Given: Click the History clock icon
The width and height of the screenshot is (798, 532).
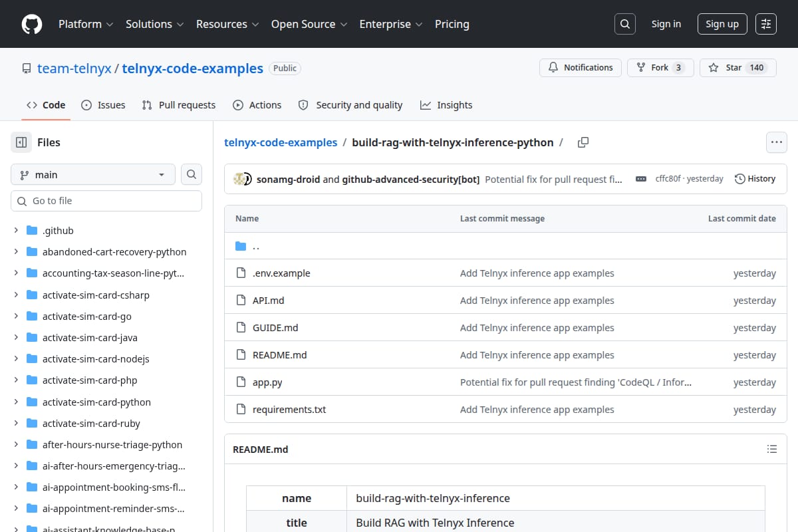Looking at the screenshot, I should pos(739,179).
